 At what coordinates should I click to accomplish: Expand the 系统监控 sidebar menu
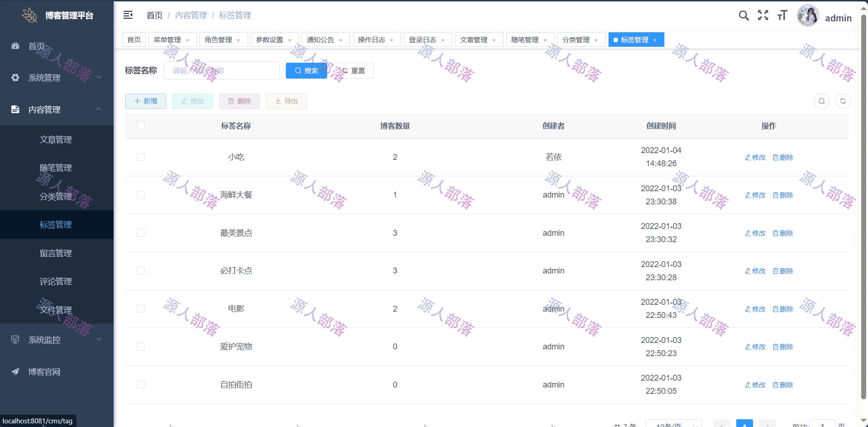(x=57, y=340)
